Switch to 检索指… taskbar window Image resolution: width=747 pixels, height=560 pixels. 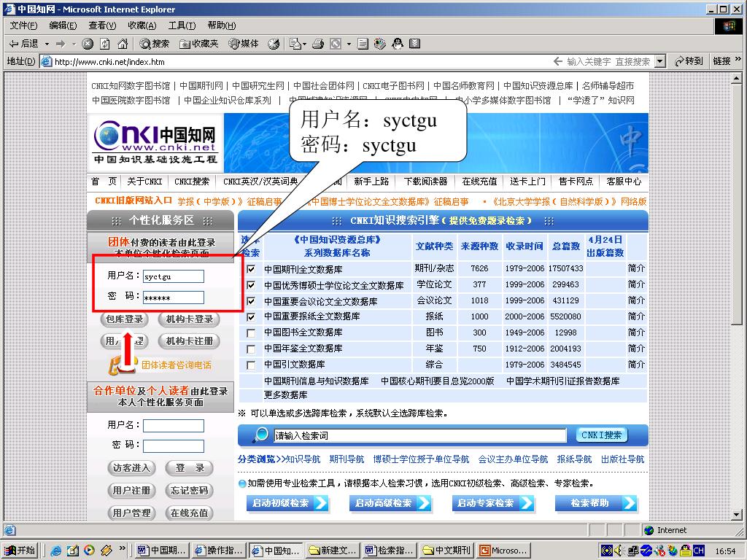click(390, 551)
